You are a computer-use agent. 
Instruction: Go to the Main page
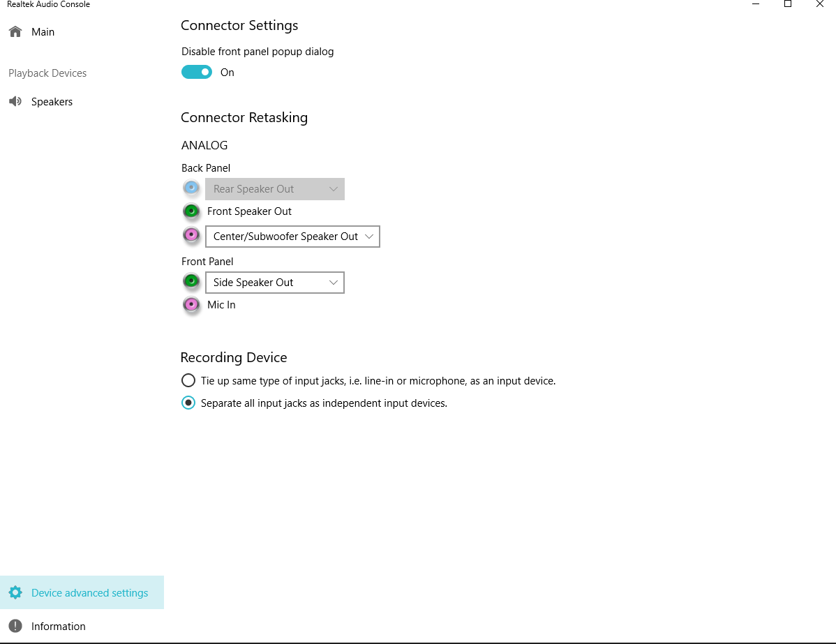pyautogui.click(x=43, y=32)
